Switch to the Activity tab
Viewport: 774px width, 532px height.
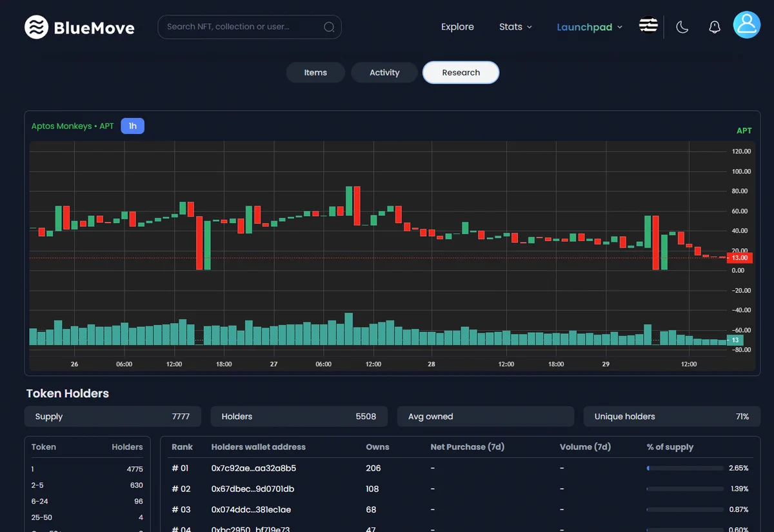384,73
